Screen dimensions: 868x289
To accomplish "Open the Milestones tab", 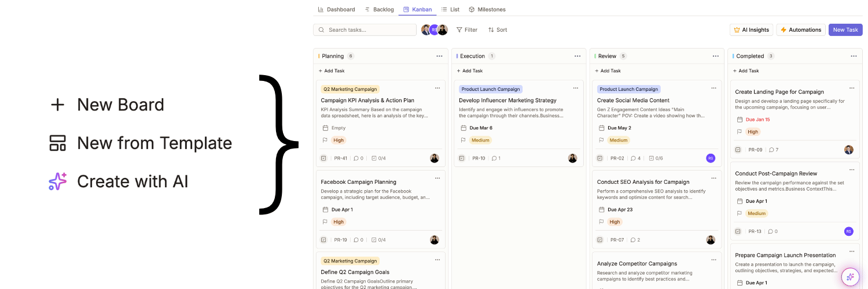I will tap(487, 9).
